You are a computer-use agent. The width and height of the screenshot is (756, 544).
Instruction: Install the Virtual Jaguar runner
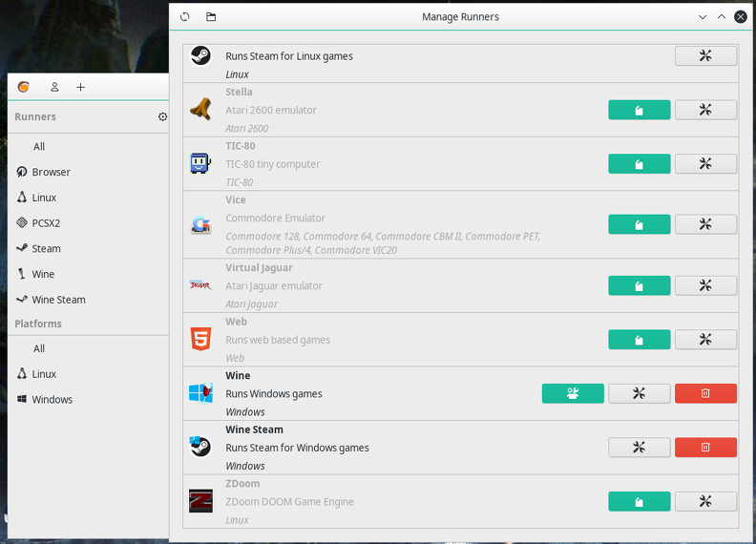pos(639,285)
